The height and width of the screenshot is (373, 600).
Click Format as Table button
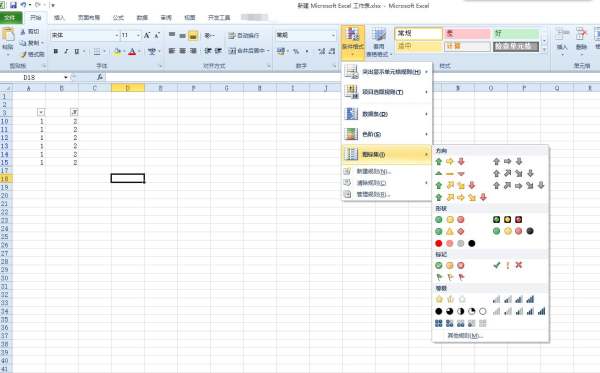coord(379,42)
